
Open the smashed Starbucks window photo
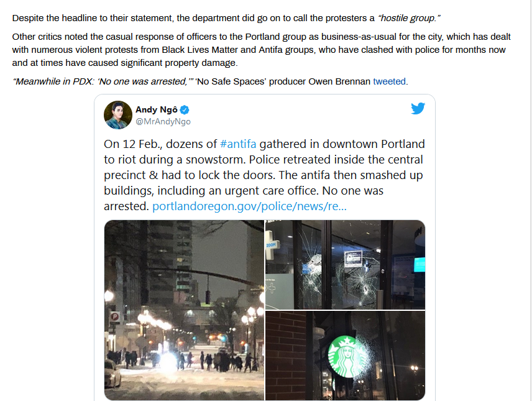(x=345, y=356)
